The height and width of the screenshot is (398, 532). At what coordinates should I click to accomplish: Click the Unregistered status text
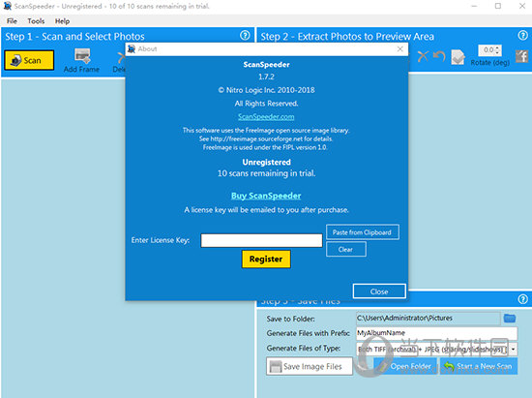coord(266,162)
